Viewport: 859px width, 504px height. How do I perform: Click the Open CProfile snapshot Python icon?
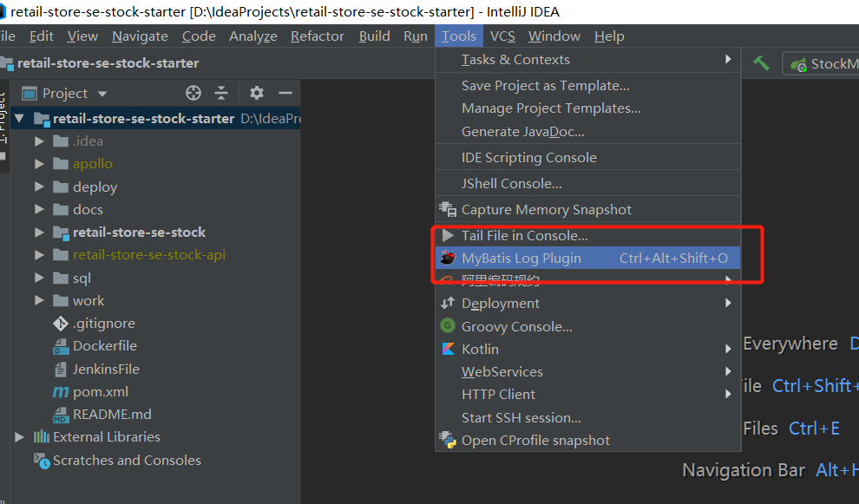(448, 440)
